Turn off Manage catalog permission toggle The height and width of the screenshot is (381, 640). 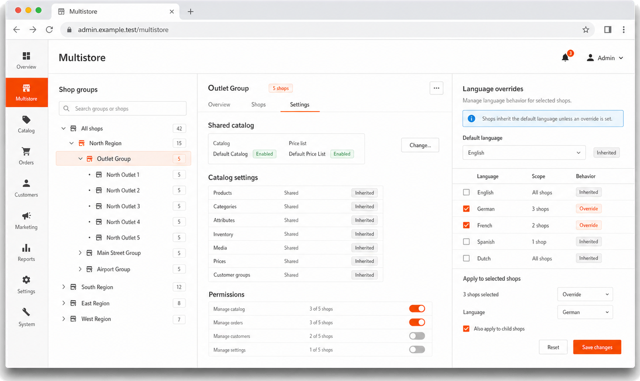(417, 309)
